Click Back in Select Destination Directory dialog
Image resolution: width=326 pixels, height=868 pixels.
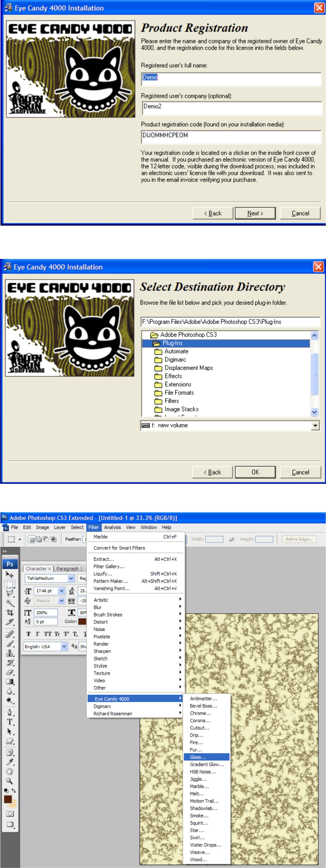click(x=212, y=472)
